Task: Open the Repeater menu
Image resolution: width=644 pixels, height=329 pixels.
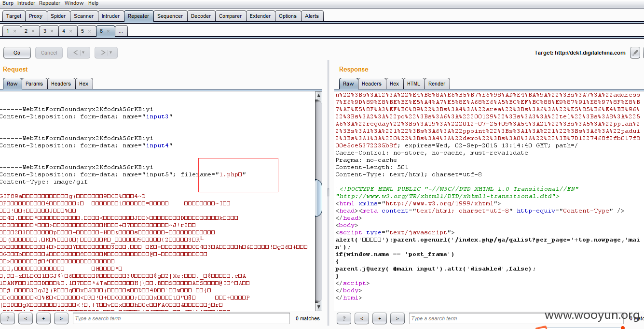Action: pyautogui.click(x=50, y=3)
